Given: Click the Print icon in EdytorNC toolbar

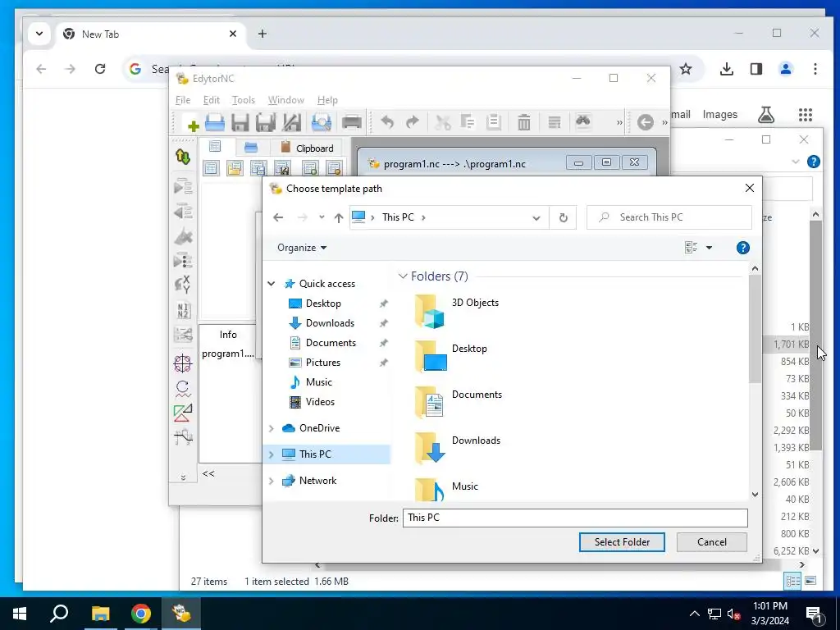Looking at the screenshot, I should click(x=352, y=123).
